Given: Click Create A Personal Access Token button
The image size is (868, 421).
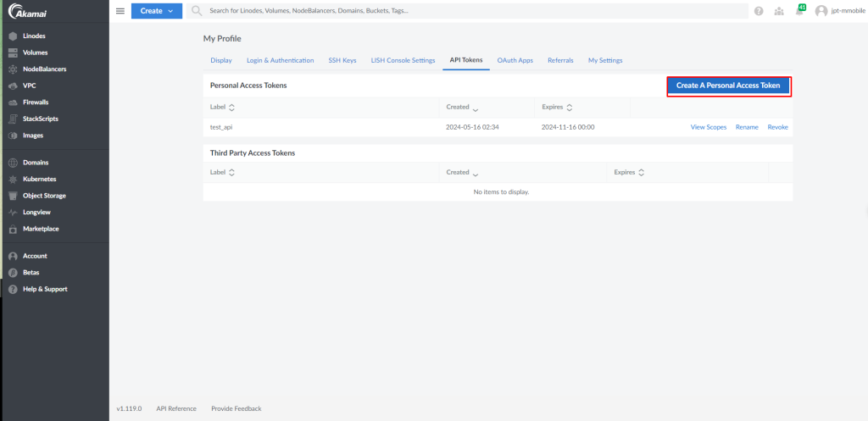Looking at the screenshot, I should click(x=728, y=86).
